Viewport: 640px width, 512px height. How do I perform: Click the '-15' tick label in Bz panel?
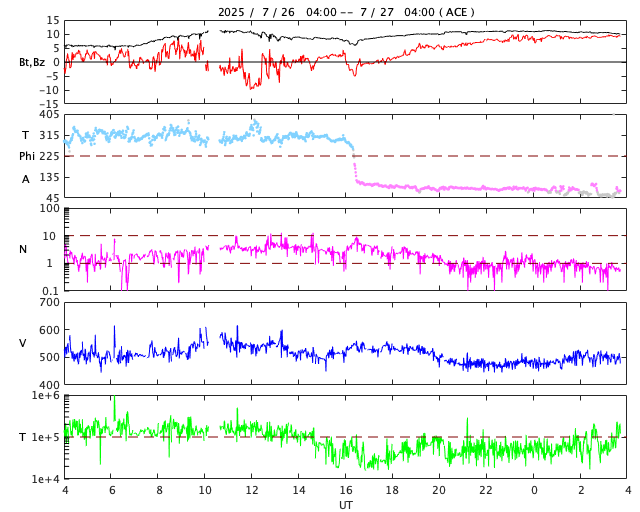point(49,105)
